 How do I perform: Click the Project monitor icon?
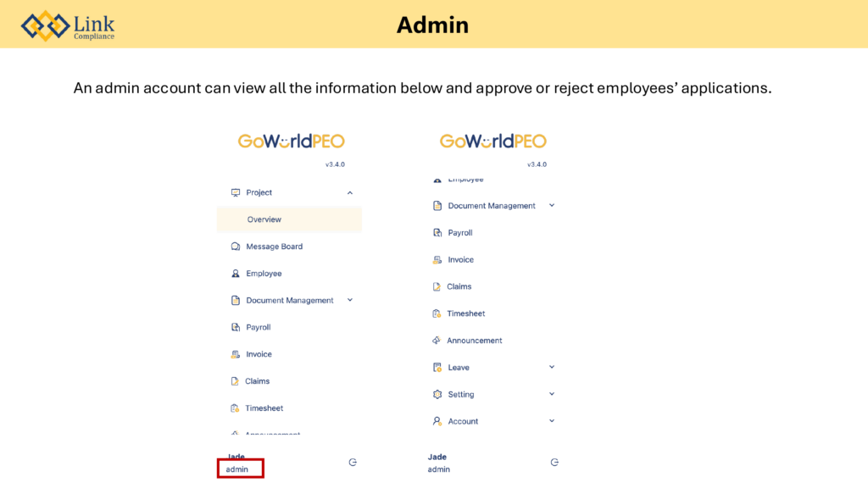click(236, 192)
